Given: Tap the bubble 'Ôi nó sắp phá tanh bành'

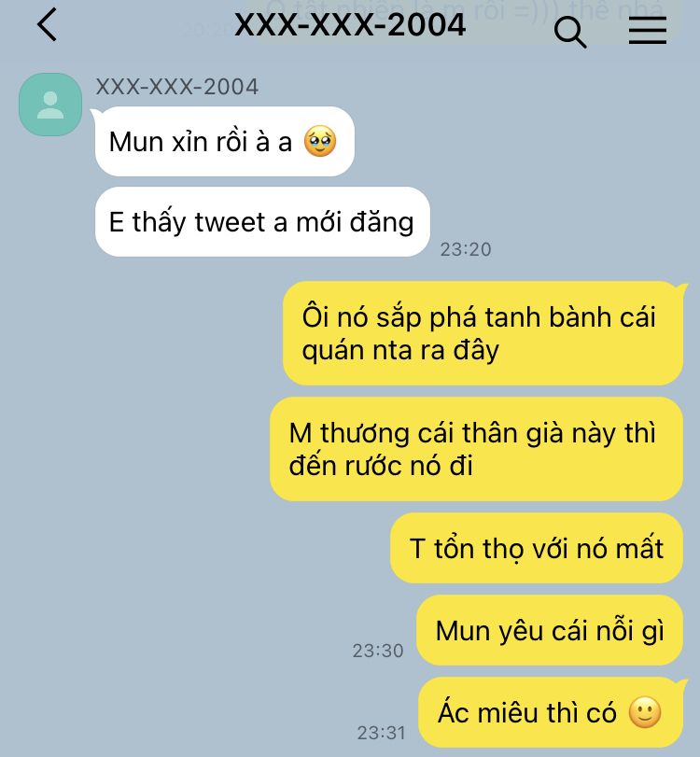Looking at the screenshot, I should [483, 333].
